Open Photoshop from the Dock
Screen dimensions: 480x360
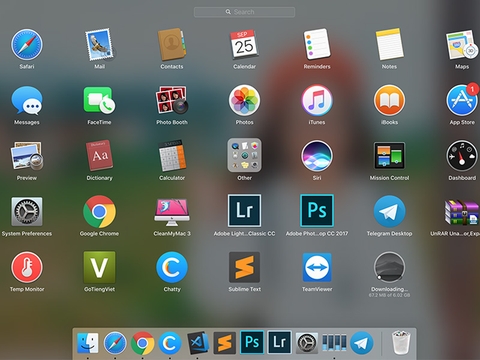[x=252, y=342]
